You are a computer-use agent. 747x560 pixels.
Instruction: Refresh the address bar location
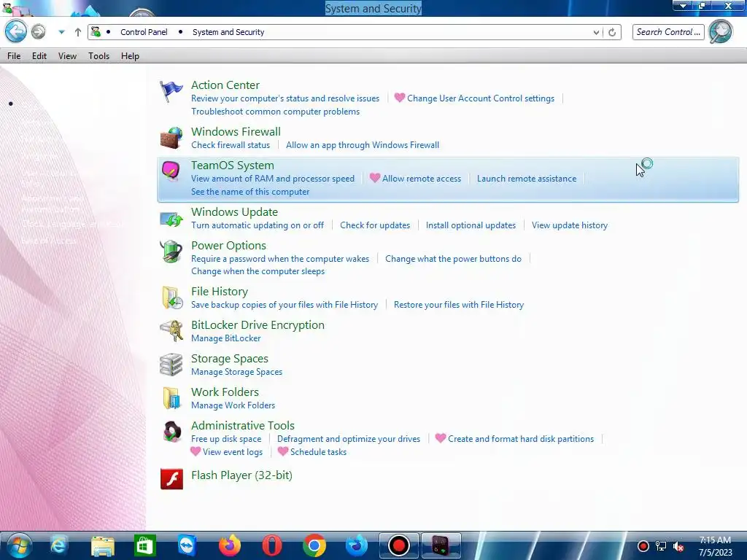coord(612,32)
